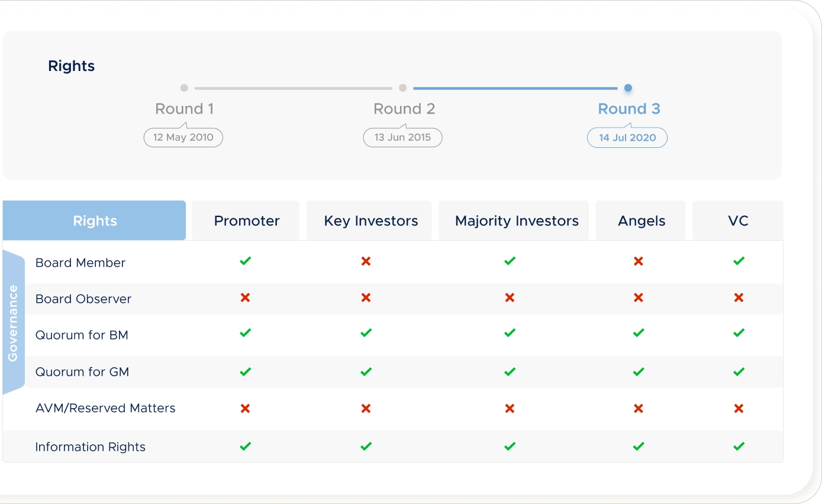This screenshot has height=504, width=822.
Task: Click Majority Investors AVM/Reserved Matters cross
Action: click(510, 408)
